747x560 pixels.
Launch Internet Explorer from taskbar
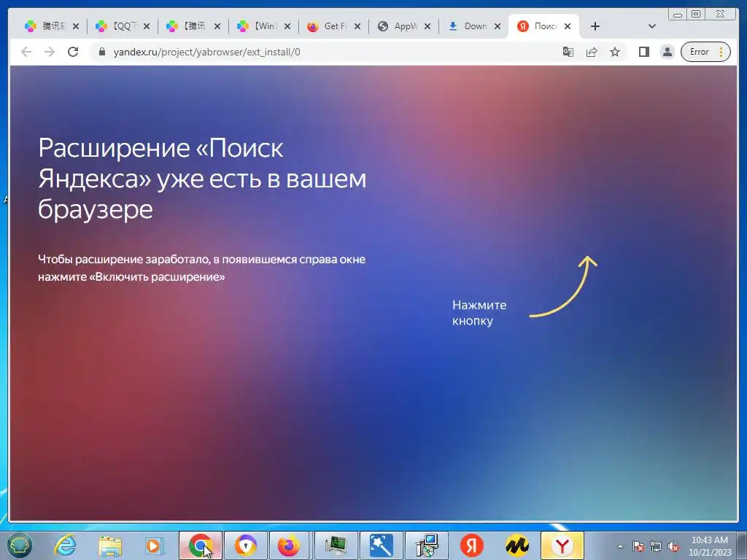click(65, 545)
